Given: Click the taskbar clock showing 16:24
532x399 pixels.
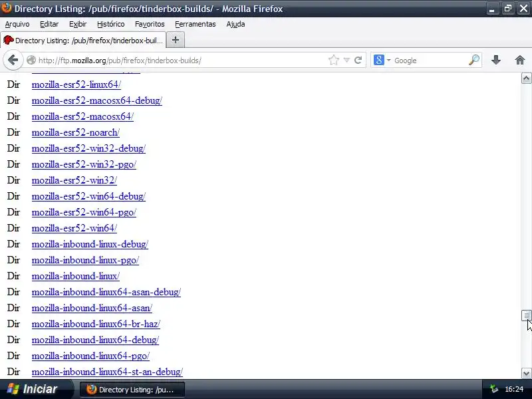Looking at the screenshot, I should 514,389.
